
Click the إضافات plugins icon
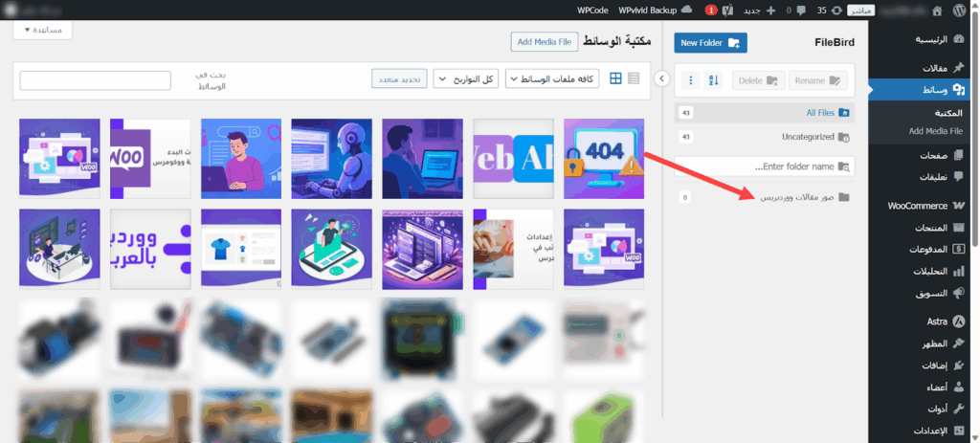pyautogui.click(x=959, y=365)
